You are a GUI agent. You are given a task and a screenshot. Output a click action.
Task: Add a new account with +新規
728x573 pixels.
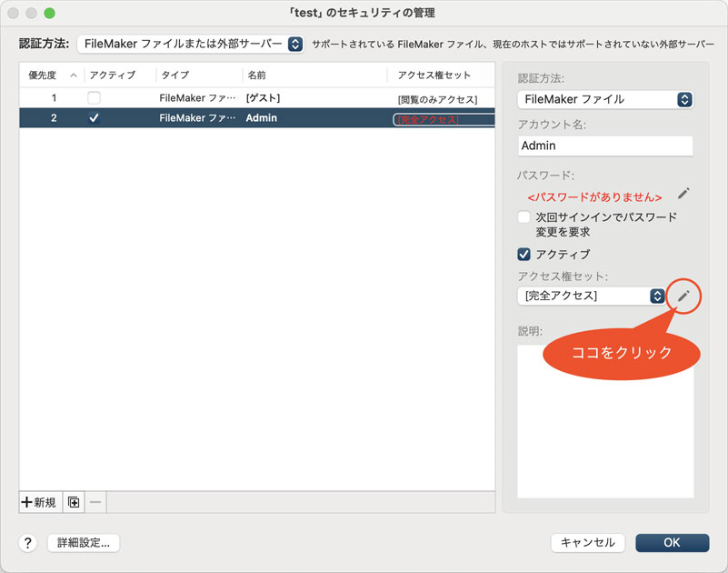click(x=40, y=502)
